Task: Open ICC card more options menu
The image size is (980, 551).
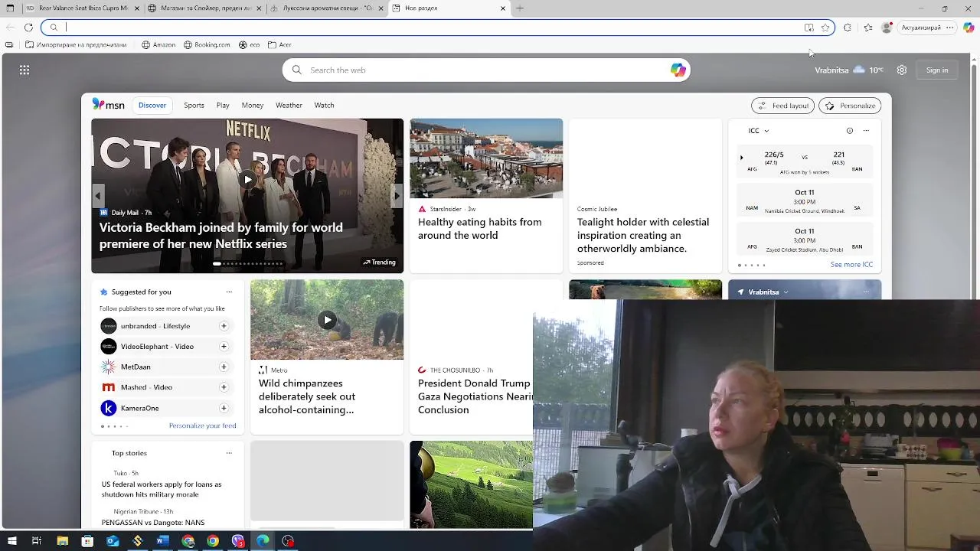Action: coord(866,131)
